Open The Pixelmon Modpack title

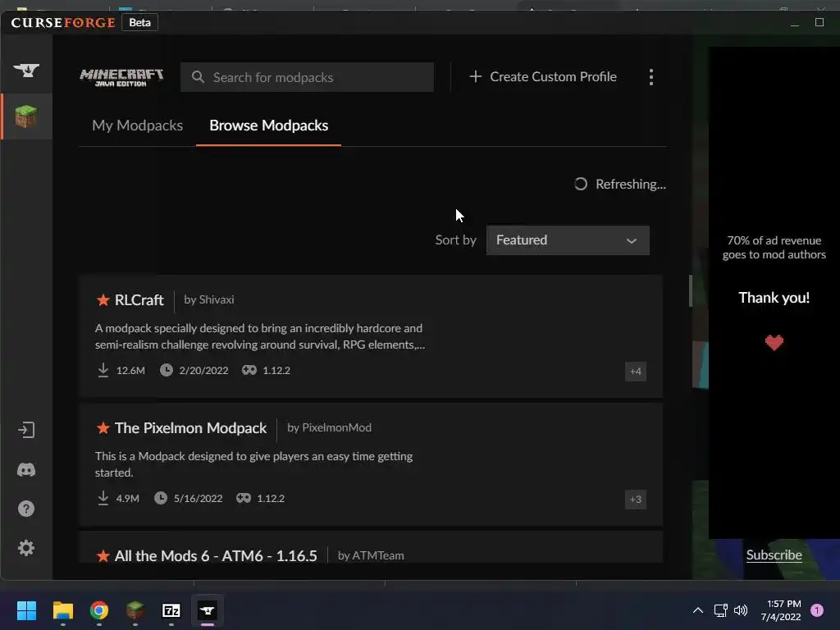click(190, 428)
